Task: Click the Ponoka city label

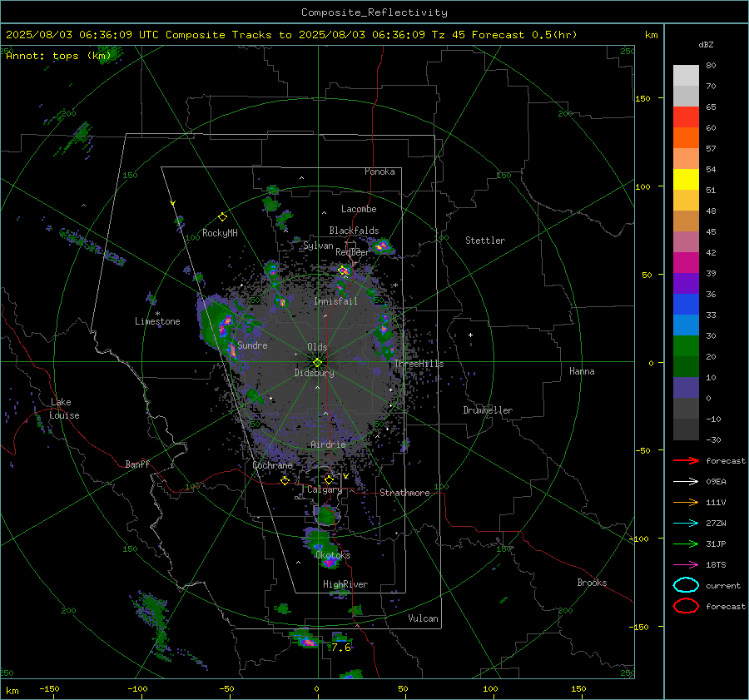Action: pyautogui.click(x=379, y=171)
